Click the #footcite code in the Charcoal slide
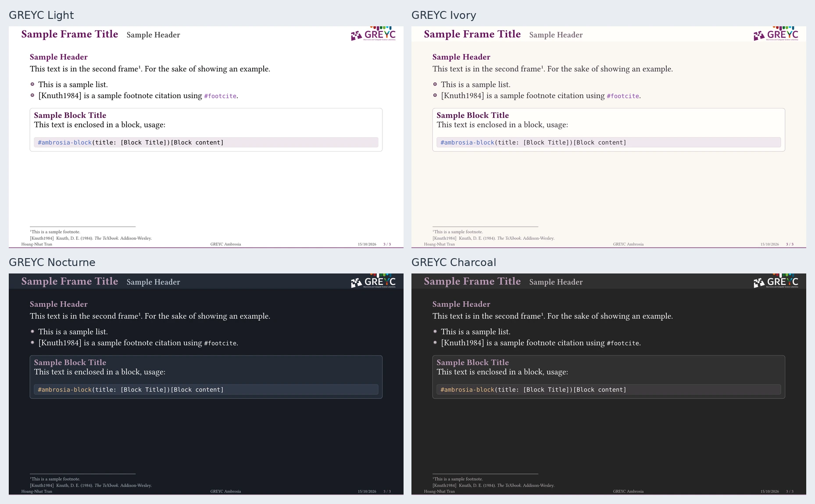 click(x=623, y=343)
